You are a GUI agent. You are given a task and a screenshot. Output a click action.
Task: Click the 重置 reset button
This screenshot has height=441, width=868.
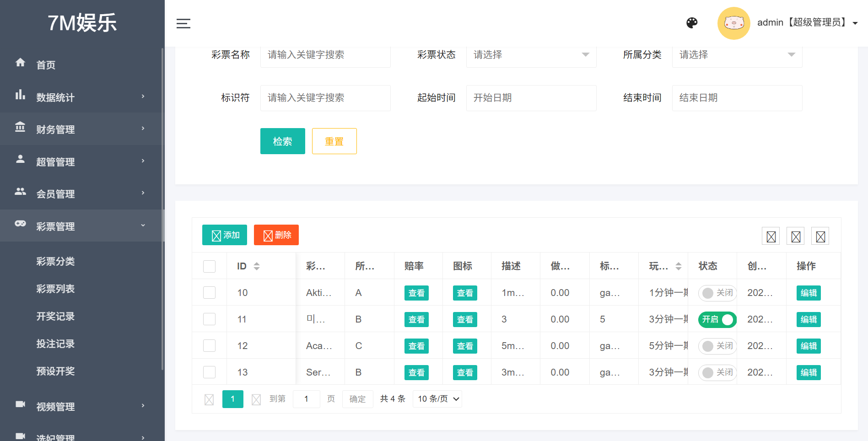[x=334, y=141]
